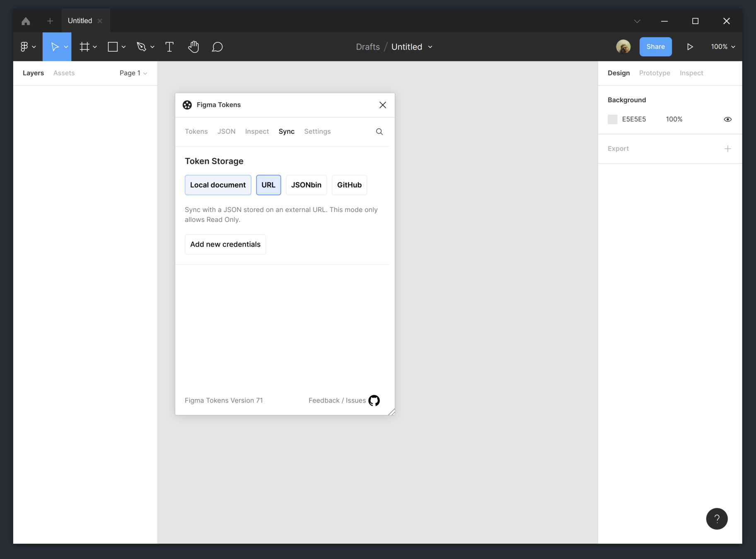Open the plugin Inspect tab
This screenshot has height=559, width=756.
point(257,132)
